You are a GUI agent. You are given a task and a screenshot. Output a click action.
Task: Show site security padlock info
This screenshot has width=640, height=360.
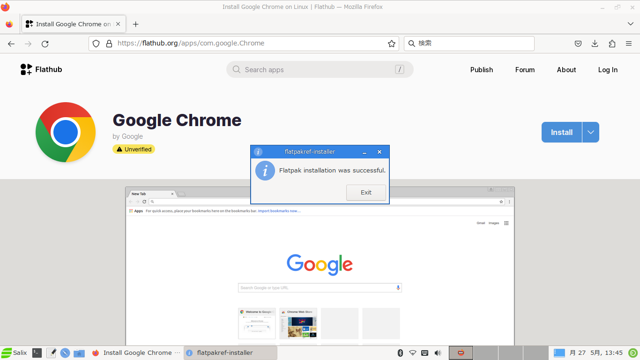109,43
